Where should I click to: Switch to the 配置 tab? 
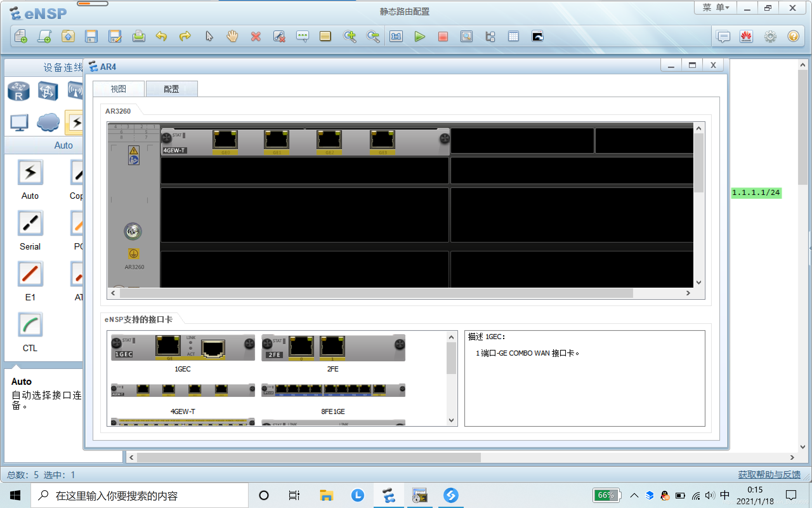(172, 89)
